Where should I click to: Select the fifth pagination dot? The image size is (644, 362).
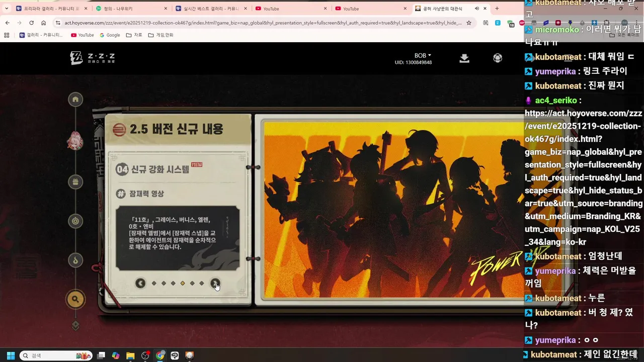(192, 284)
